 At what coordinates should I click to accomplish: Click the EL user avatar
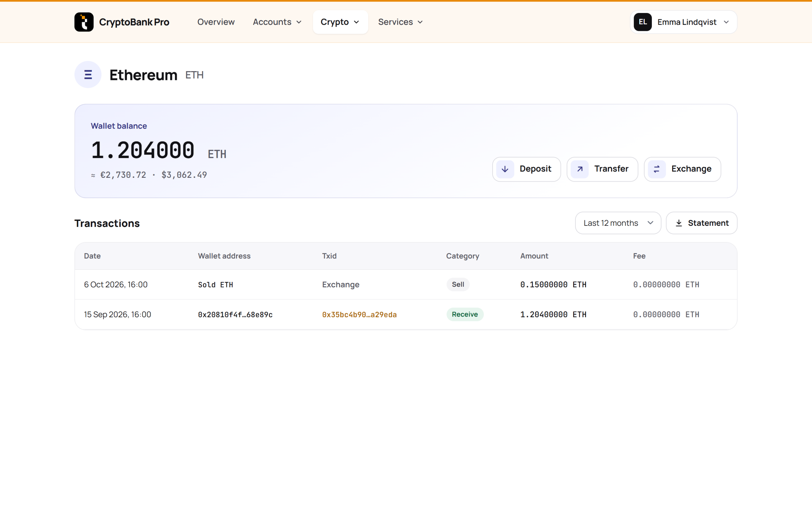coord(643,22)
